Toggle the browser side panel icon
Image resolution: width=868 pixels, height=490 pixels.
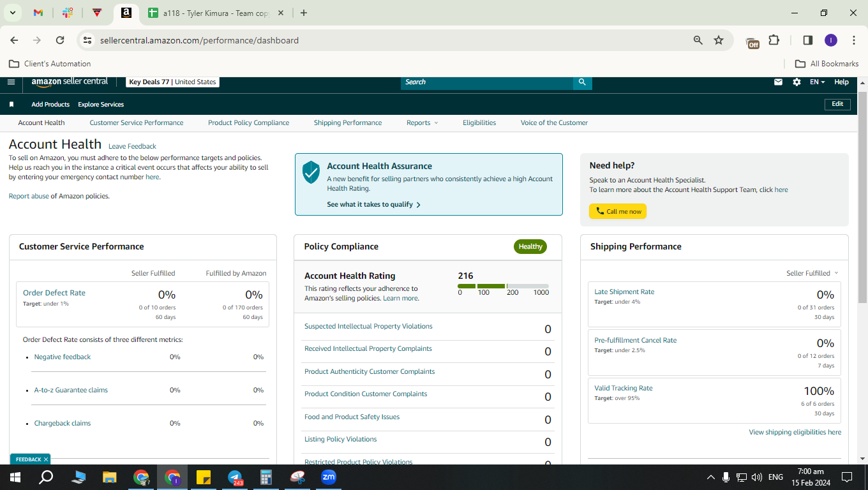[807, 40]
